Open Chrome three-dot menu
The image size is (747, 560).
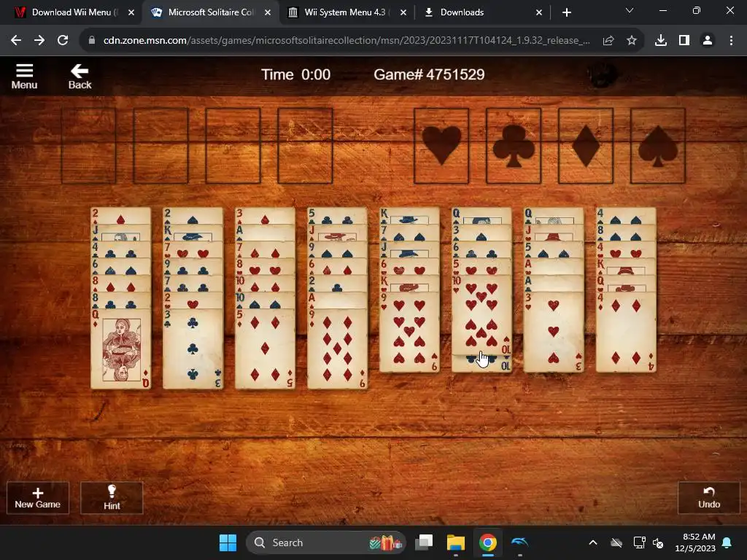[731, 41]
